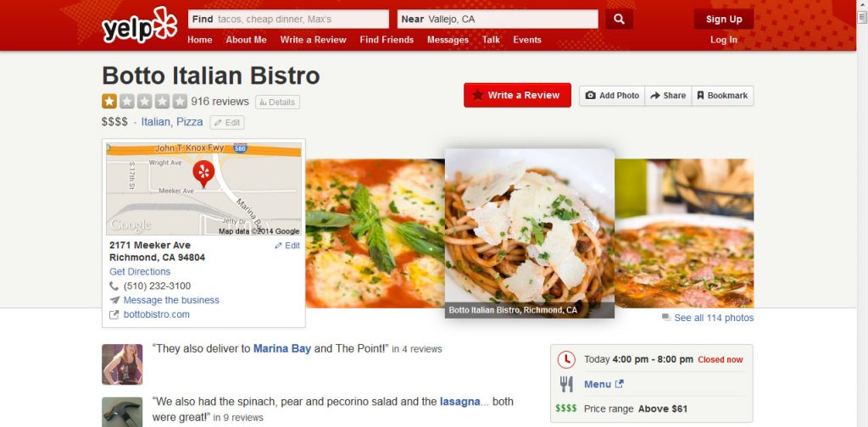Click the first gold rating star
Viewport: 868px width, 427px height.
(109, 101)
